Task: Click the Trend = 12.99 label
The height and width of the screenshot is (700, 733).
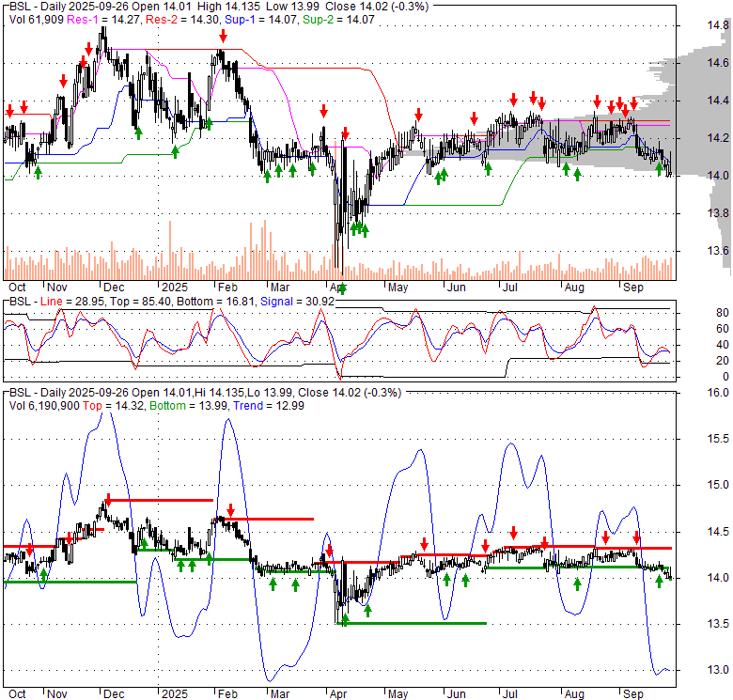Action: click(269, 405)
